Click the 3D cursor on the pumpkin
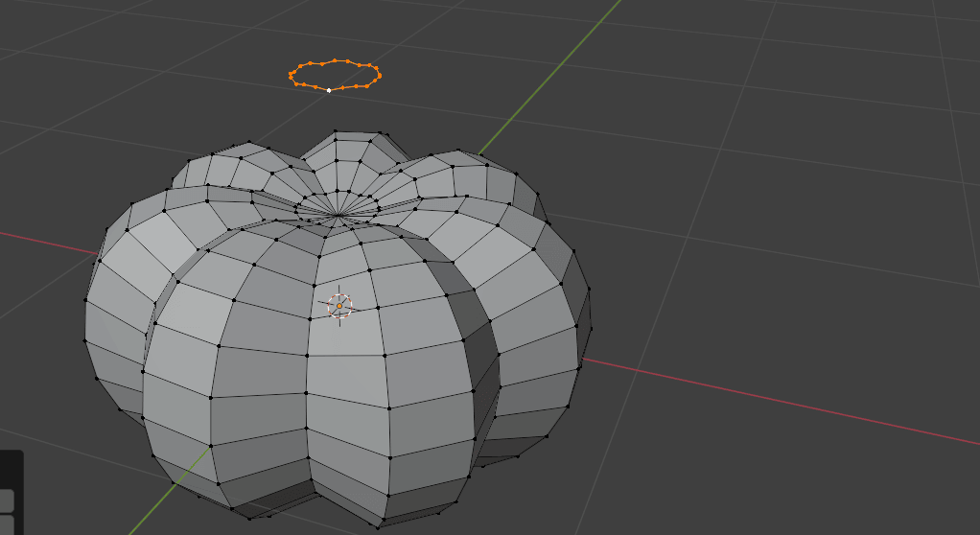Image resolution: width=980 pixels, height=535 pixels. pyautogui.click(x=339, y=306)
